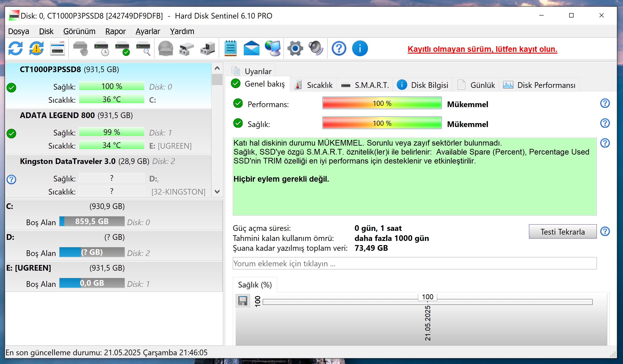The image size is (623, 364).
Task: Click the server and computers toolbar icon
Action: 208,48
